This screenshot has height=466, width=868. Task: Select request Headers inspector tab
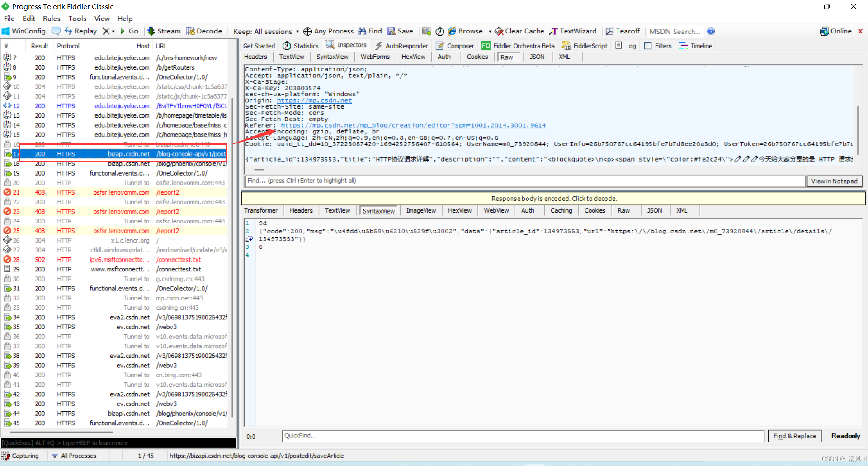(255, 57)
